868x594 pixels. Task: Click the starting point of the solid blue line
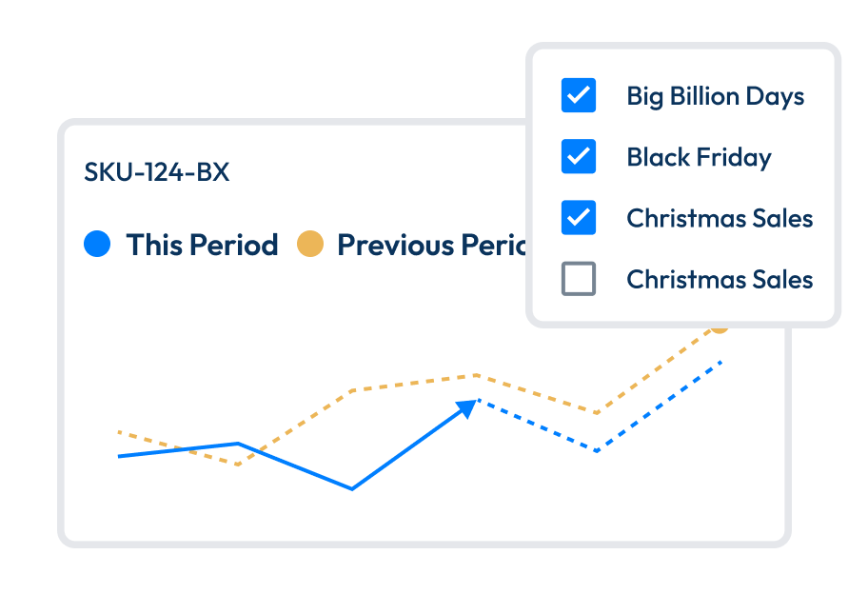click(120, 456)
